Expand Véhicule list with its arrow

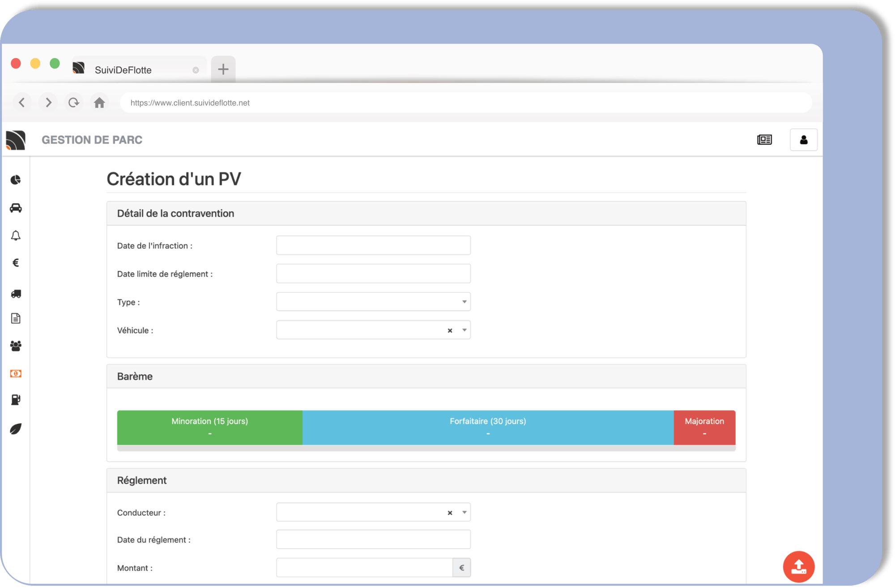point(465,330)
